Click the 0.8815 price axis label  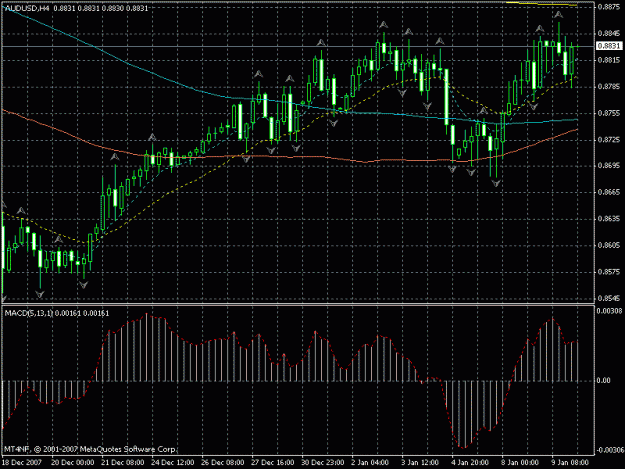pyautogui.click(x=609, y=60)
